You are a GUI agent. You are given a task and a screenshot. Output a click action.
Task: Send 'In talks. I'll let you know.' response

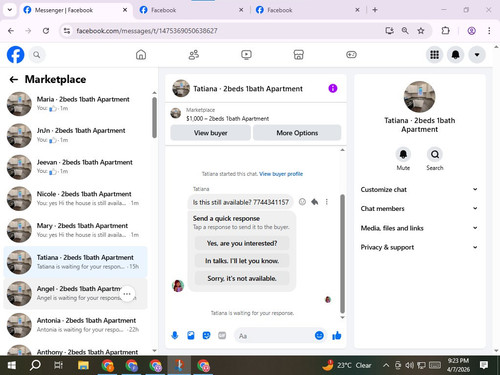tap(242, 261)
